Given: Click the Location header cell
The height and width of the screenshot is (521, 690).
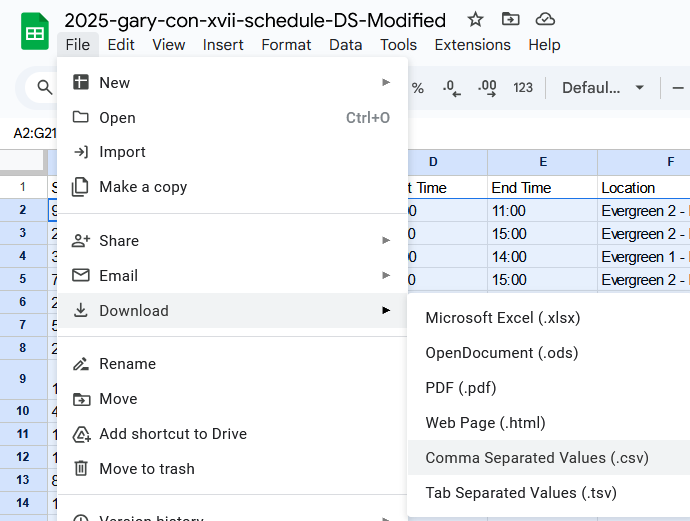Looking at the screenshot, I should point(644,187).
